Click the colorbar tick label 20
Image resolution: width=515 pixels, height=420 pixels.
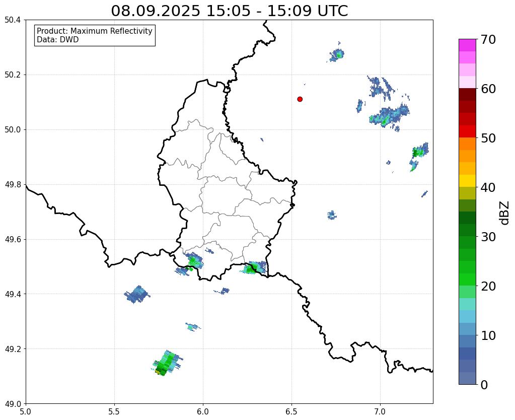(x=488, y=286)
